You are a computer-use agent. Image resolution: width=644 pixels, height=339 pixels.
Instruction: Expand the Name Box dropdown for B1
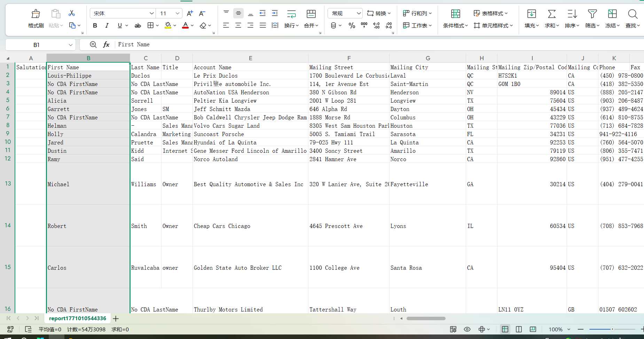(71, 45)
